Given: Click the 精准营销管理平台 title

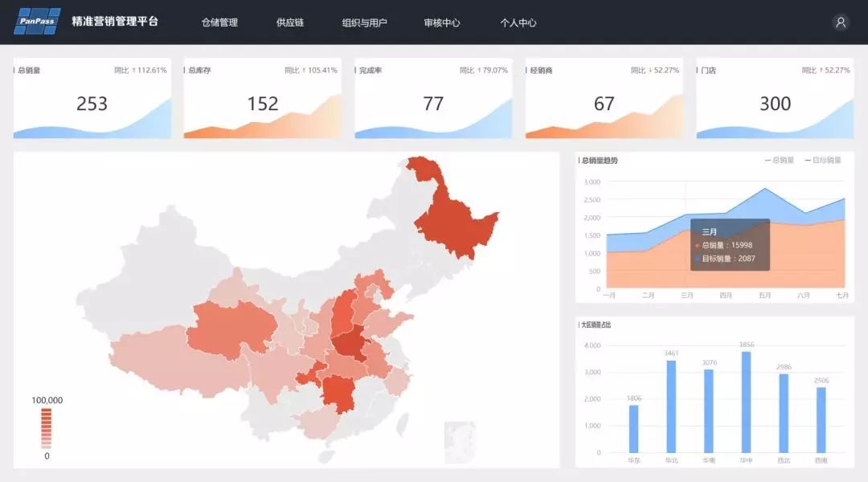Looking at the screenshot, I should tap(115, 22).
